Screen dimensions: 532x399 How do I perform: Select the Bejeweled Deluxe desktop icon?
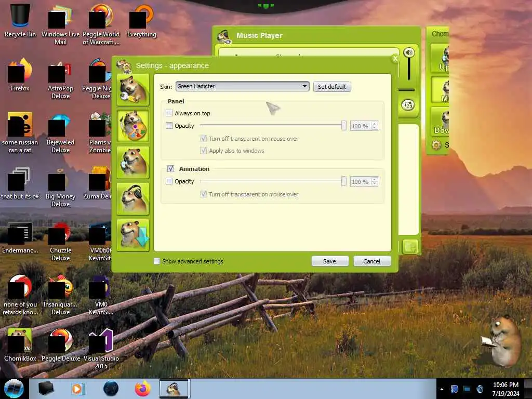pyautogui.click(x=60, y=133)
